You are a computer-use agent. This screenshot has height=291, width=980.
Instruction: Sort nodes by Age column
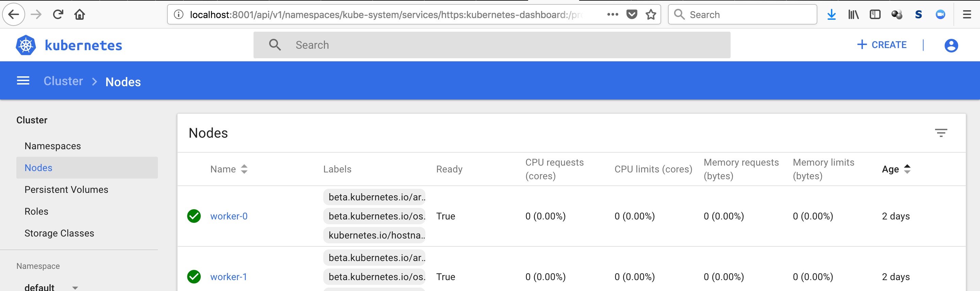pyautogui.click(x=896, y=169)
